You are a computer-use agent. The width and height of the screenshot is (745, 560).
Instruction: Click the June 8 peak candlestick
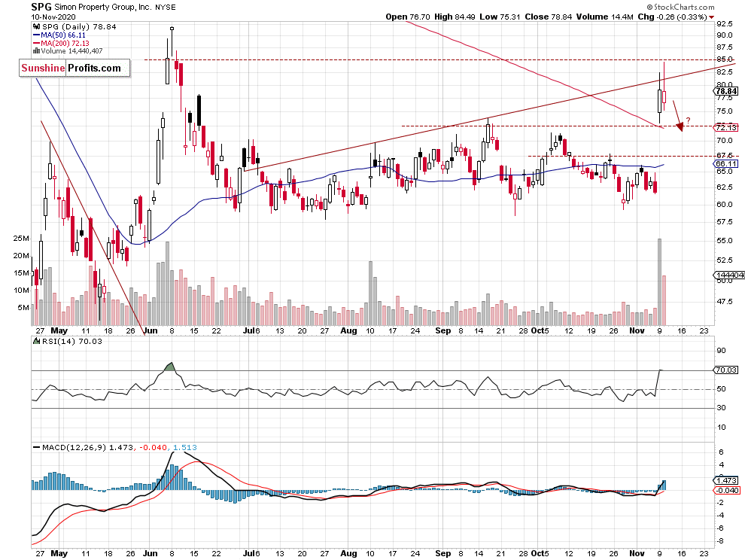tap(172, 43)
